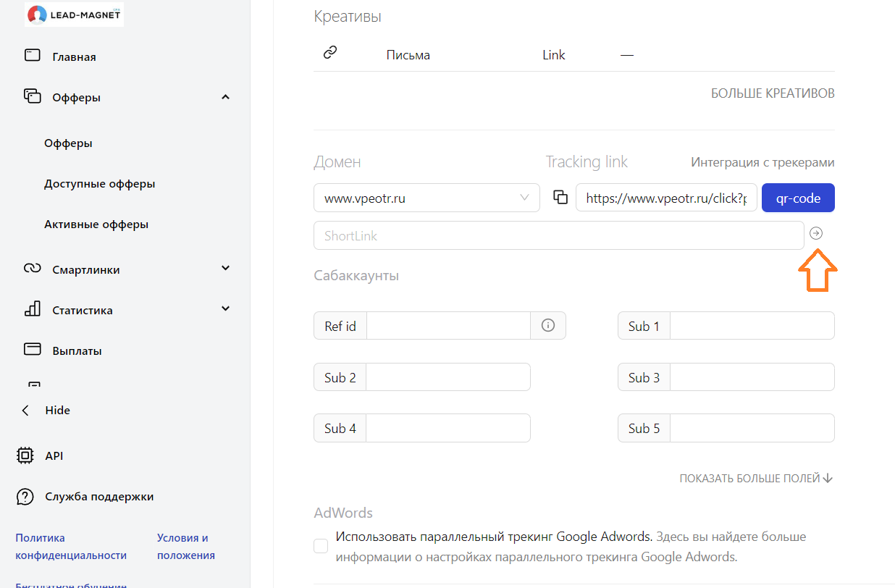Expand the Статистика menu chevron

coord(226,309)
